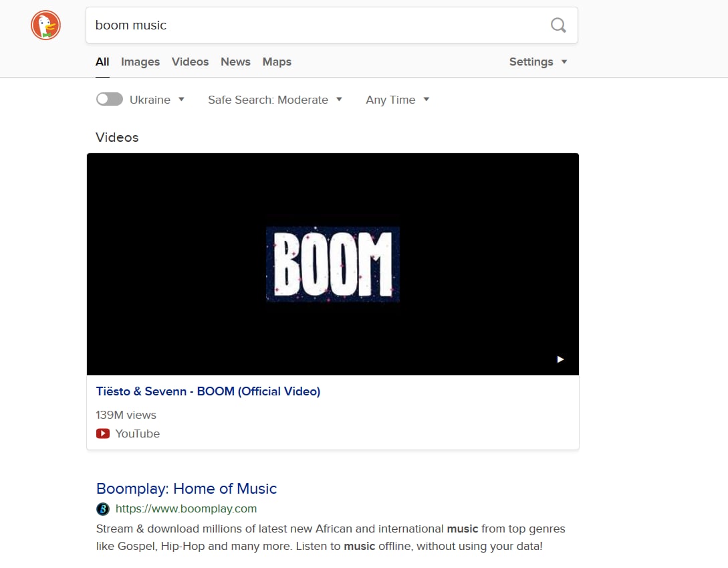Toggle the Ukraine region switch
Screen dimensions: 728x568
(x=110, y=100)
